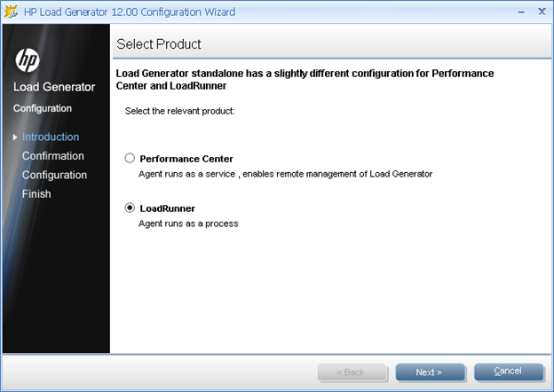This screenshot has width=554, height=392.
Task: Choose the LoadRunner option label
Action: click(x=168, y=208)
